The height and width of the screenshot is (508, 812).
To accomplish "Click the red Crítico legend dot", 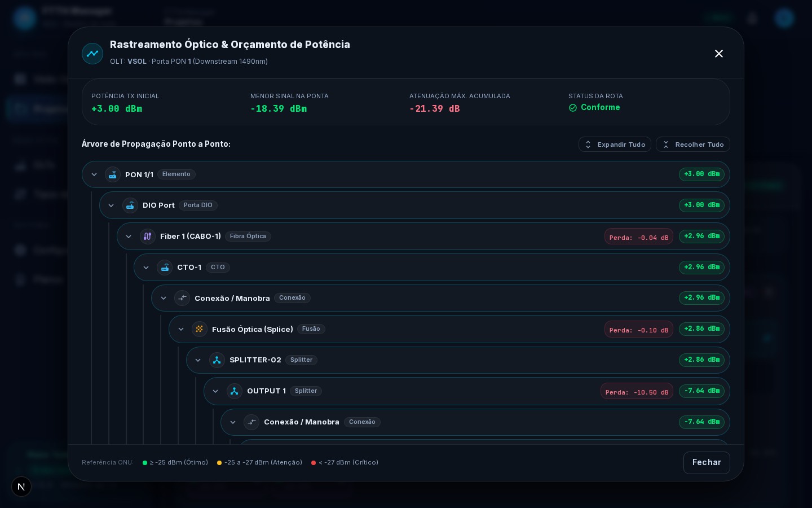I will tap(314, 463).
